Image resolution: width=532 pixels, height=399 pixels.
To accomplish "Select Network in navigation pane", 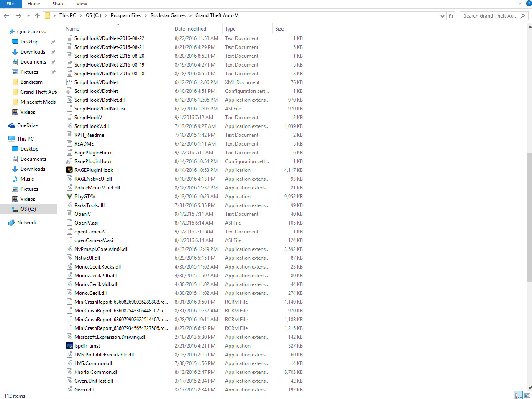I will tap(26, 223).
